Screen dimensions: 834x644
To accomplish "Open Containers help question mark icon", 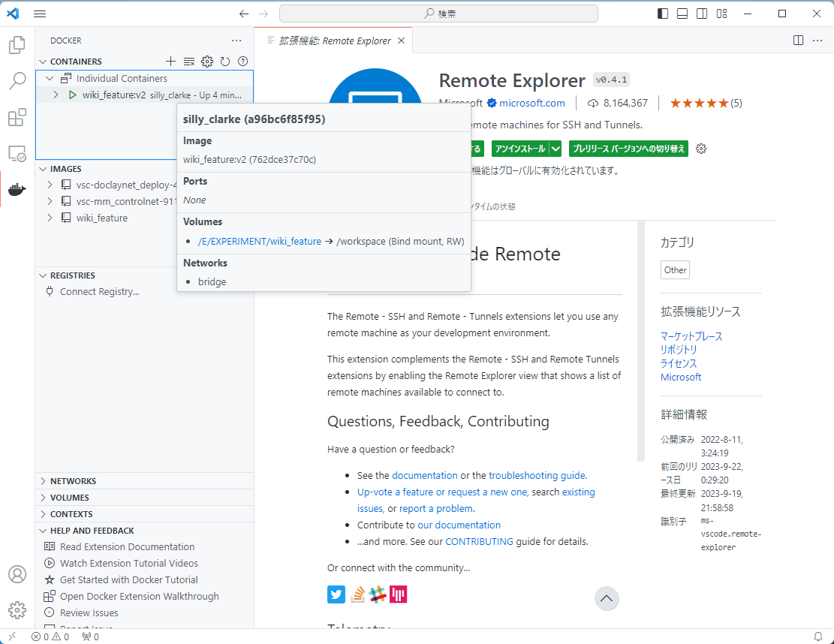I will [243, 62].
